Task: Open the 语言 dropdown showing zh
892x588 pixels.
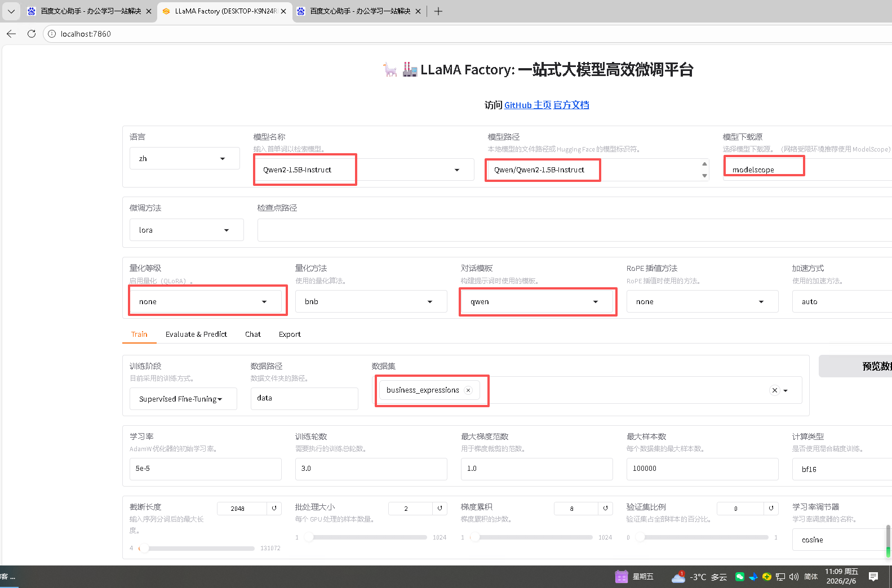Action: click(185, 159)
